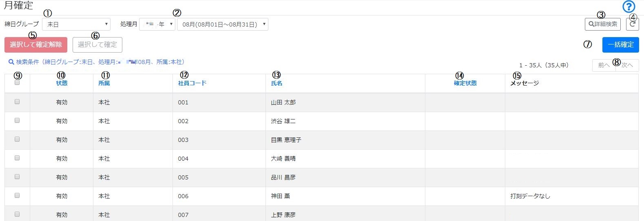
Task: Click 一括確定 button
Action: (621, 45)
